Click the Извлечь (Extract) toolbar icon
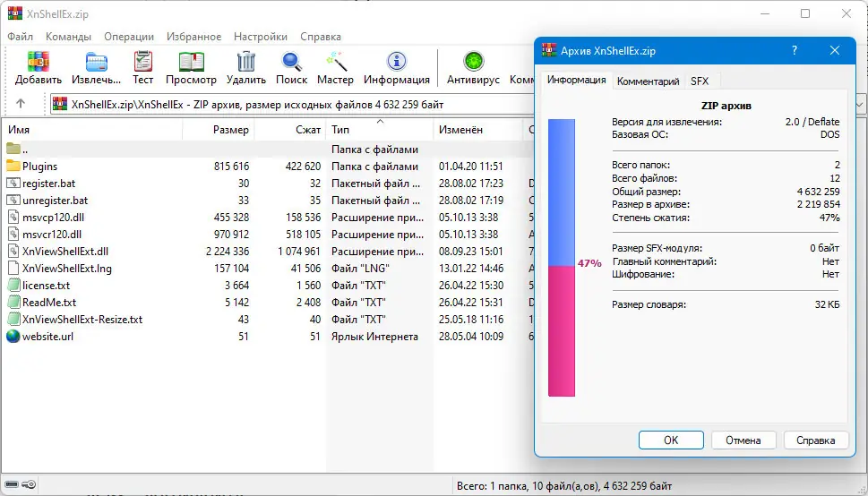Screen dimensions: 868x496 [97, 62]
